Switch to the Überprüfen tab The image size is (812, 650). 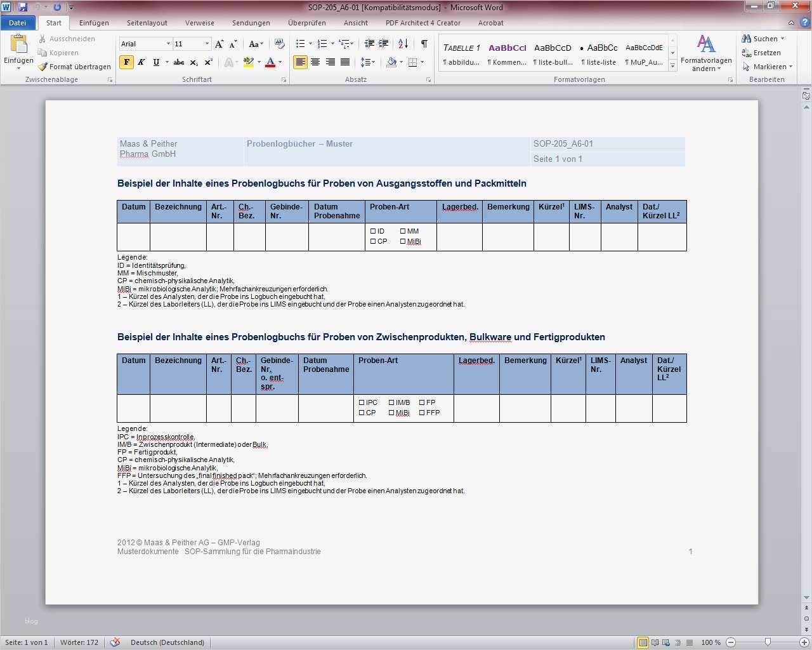point(306,23)
